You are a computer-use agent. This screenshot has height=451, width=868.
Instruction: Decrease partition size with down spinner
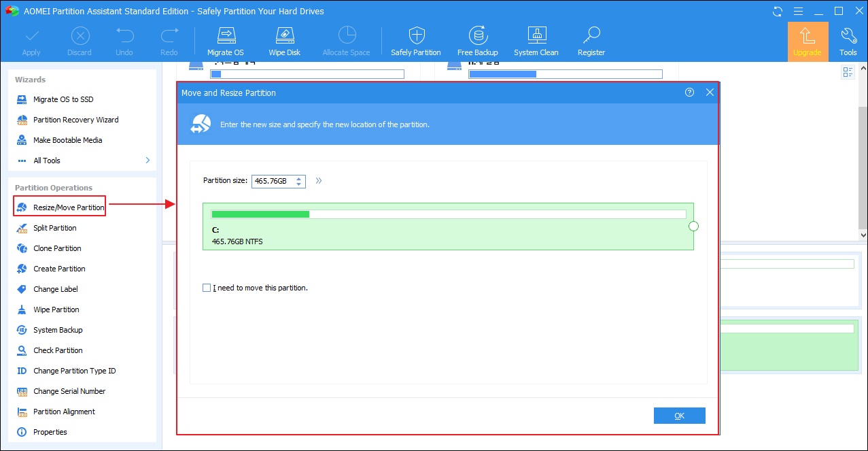(x=299, y=184)
